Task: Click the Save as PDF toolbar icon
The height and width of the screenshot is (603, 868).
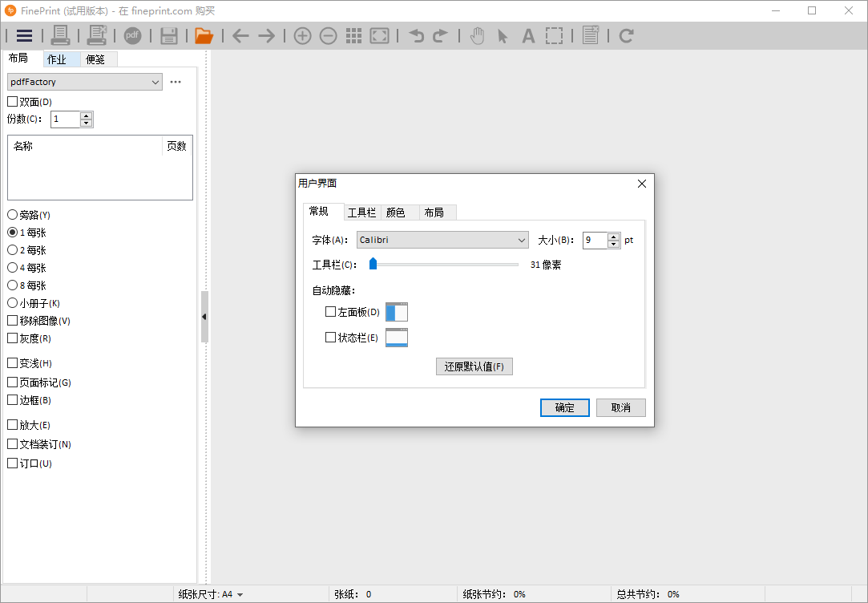Action: [132, 35]
